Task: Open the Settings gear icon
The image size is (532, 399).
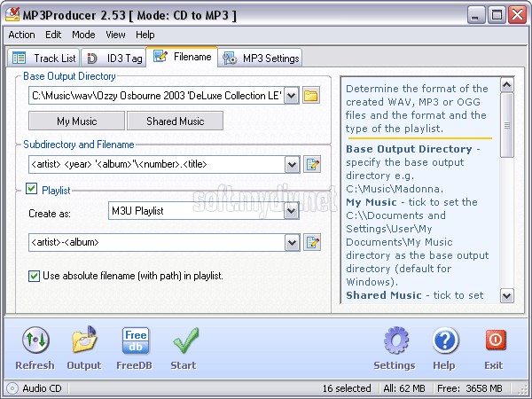Action: 396,340
